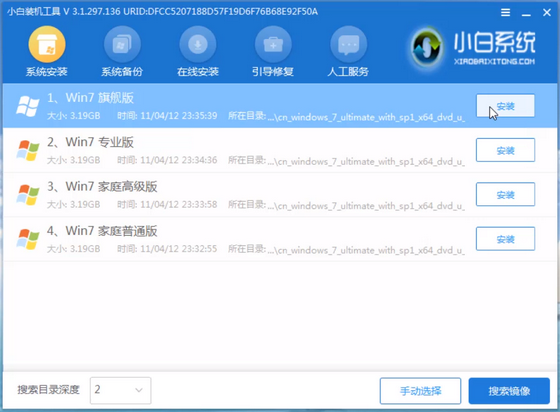
Task: Install Win7 旗舰版 with the 安装 button
Action: [x=505, y=106]
